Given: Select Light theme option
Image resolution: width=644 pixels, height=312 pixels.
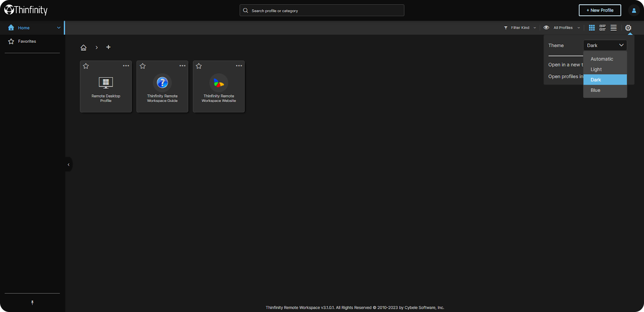Looking at the screenshot, I should point(605,69).
